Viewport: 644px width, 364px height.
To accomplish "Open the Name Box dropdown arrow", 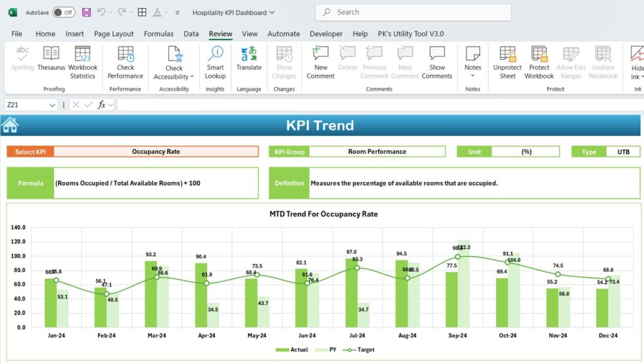I will tap(52, 105).
